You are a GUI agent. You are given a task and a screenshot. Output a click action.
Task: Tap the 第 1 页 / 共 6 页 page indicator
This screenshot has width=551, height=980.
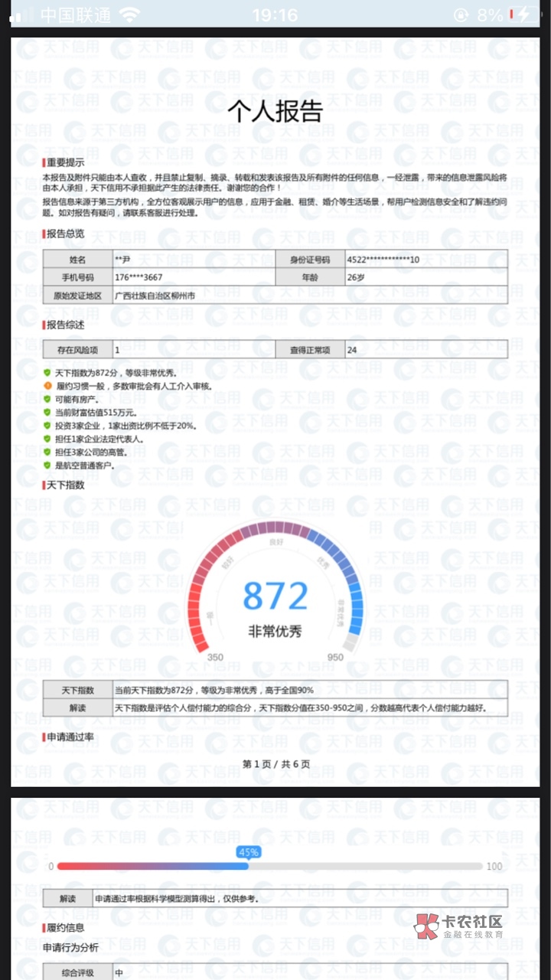coord(275,764)
